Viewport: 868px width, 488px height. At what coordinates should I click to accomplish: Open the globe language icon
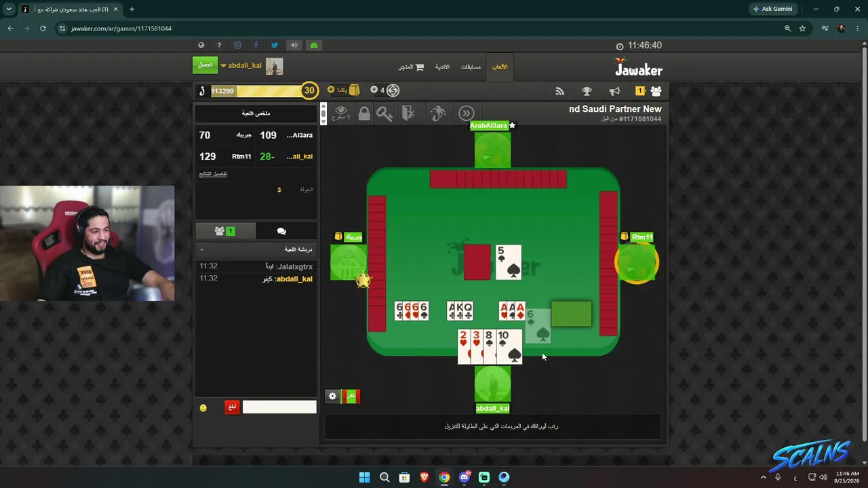click(x=201, y=45)
